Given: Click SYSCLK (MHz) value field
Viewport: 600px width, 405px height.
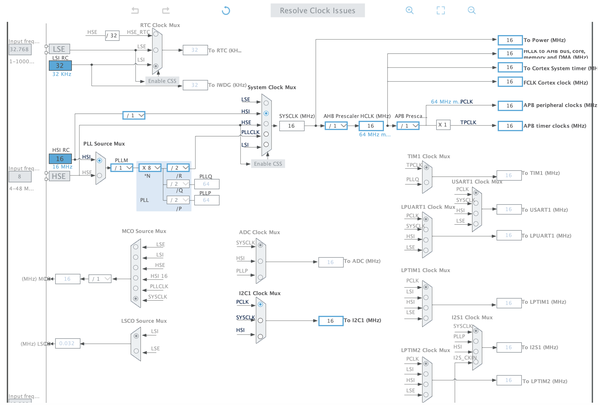Looking at the screenshot, I should pyautogui.click(x=292, y=126).
